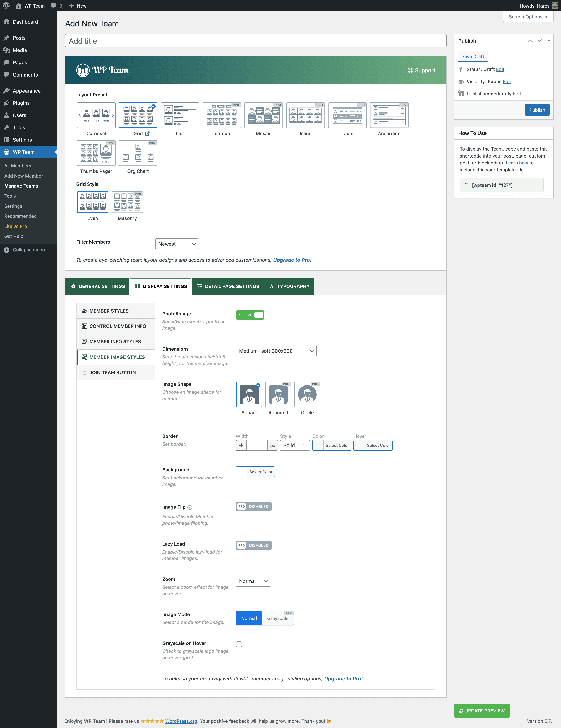
Task: Click border width all-sides icon
Action: (241, 445)
